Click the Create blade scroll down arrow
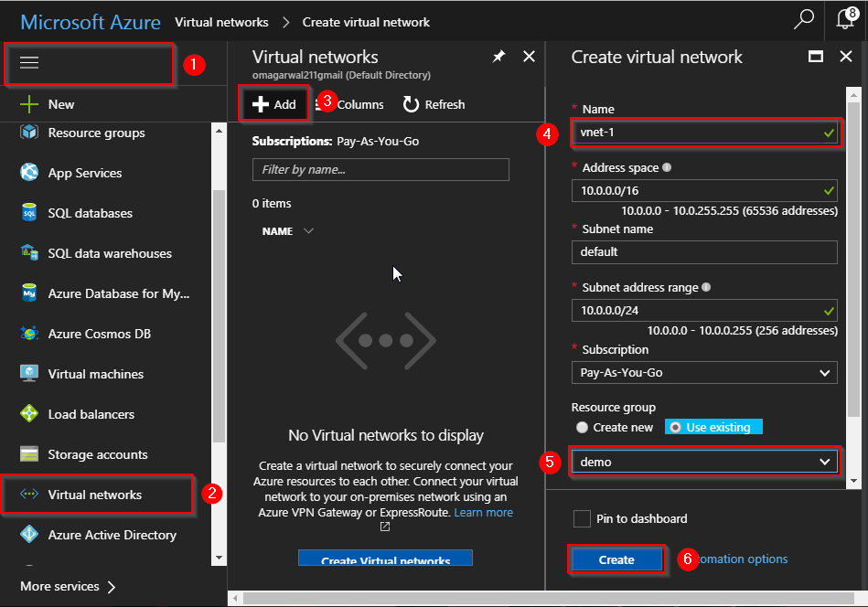The height and width of the screenshot is (607, 868). (x=853, y=482)
